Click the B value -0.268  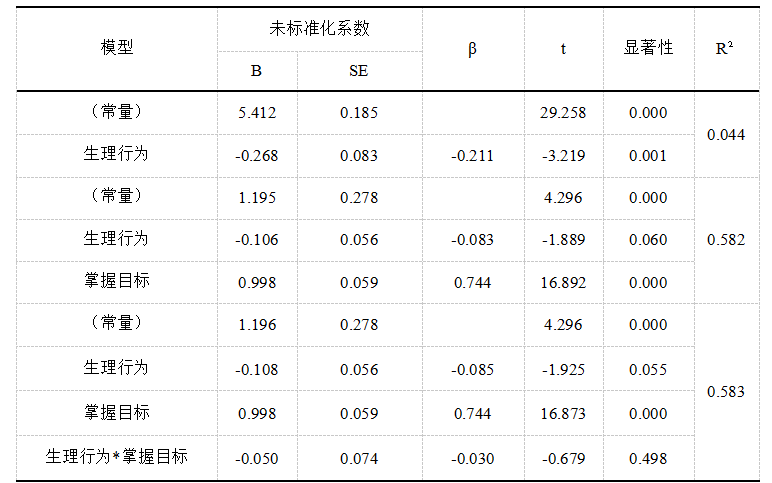click(x=257, y=156)
